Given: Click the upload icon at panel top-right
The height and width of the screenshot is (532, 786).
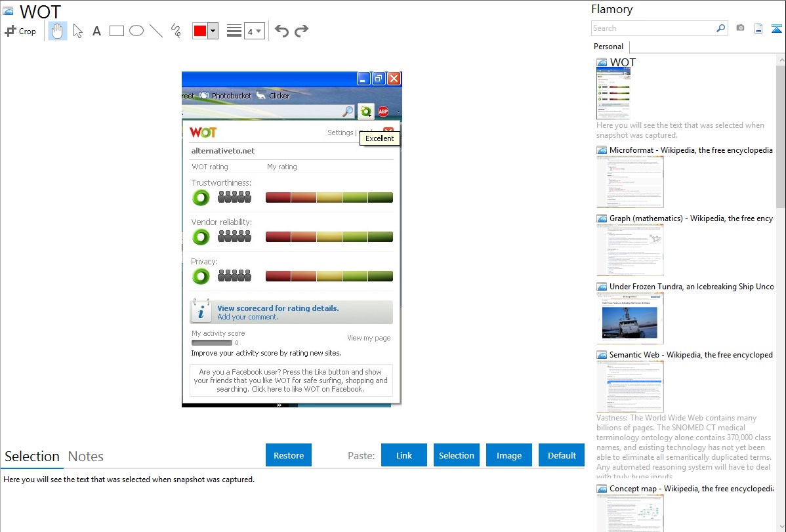Looking at the screenshot, I should click(x=776, y=28).
